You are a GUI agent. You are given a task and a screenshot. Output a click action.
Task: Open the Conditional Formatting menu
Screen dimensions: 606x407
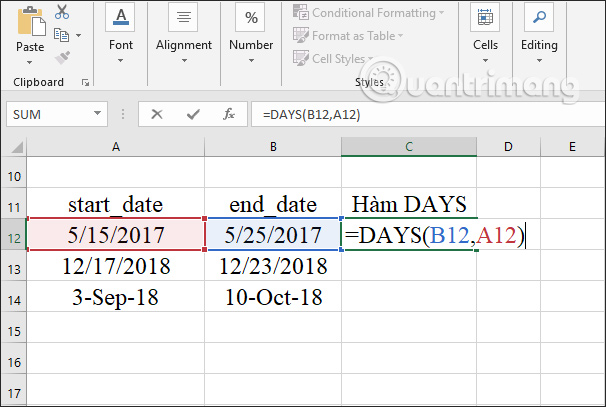[368, 13]
